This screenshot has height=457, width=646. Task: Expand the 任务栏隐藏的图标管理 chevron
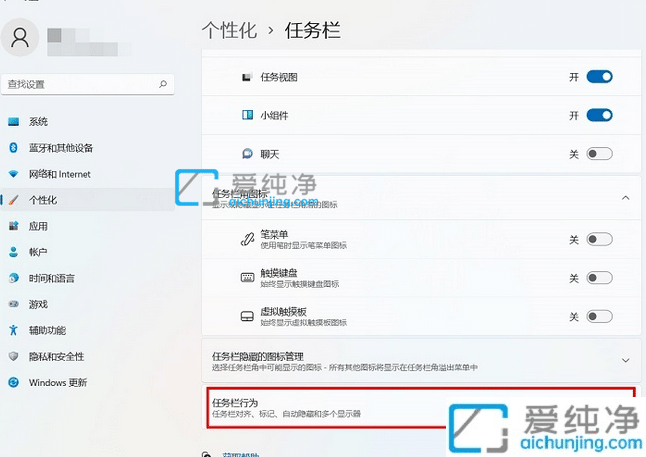coord(625,361)
